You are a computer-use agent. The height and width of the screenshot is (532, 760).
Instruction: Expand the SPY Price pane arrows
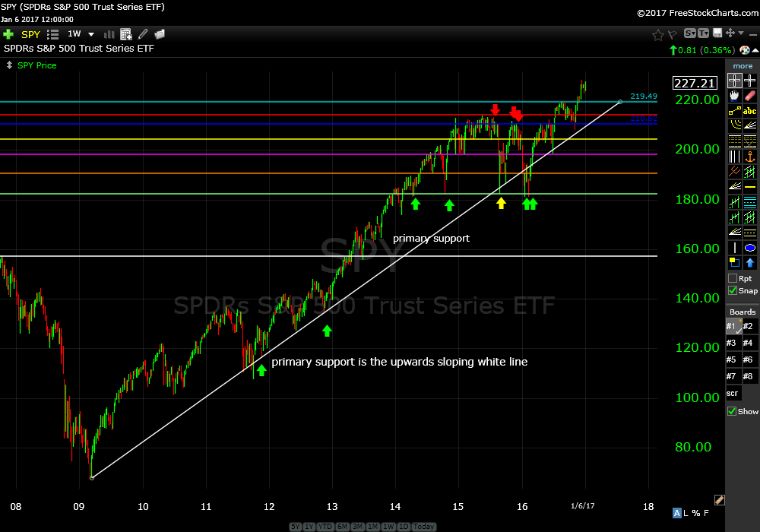(9, 65)
